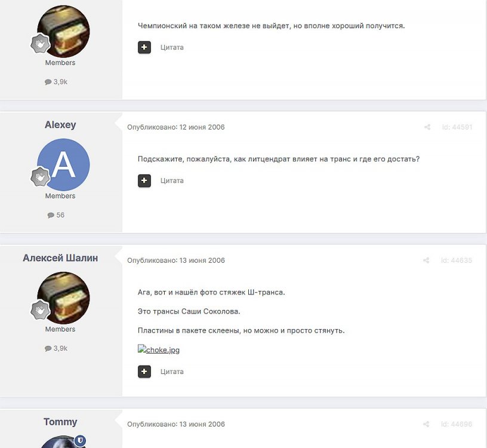The height and width of the screenshot is (448, 487).
Task: Open the Алексей Шалин username link
Action: pos(60,258)
